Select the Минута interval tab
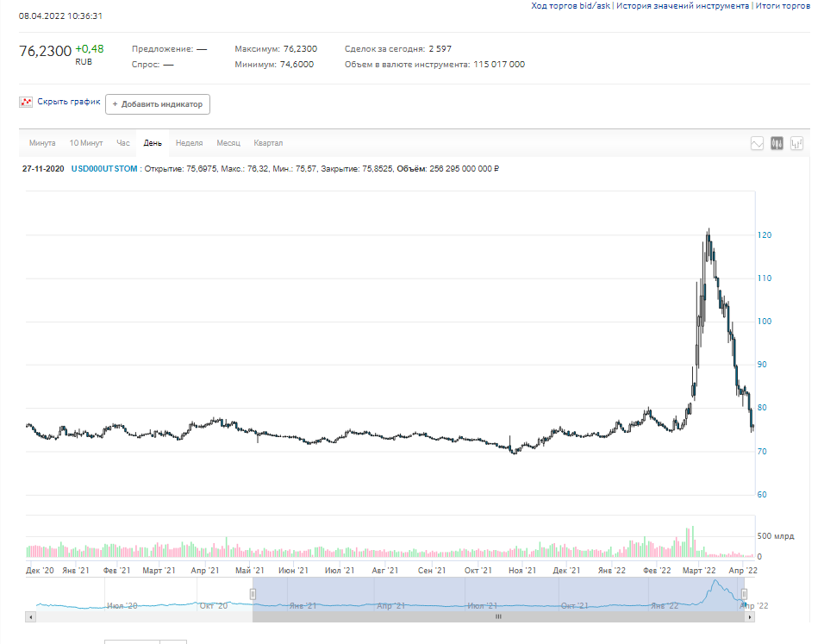 [x=42, y=143]
